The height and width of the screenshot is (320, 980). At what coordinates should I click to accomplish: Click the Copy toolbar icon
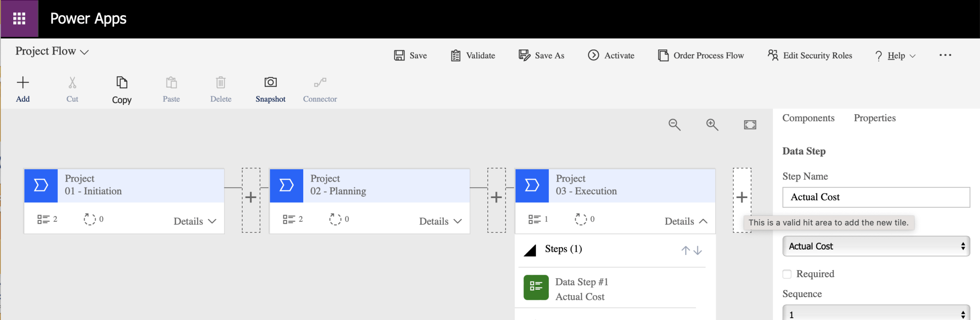pos(122,83)
